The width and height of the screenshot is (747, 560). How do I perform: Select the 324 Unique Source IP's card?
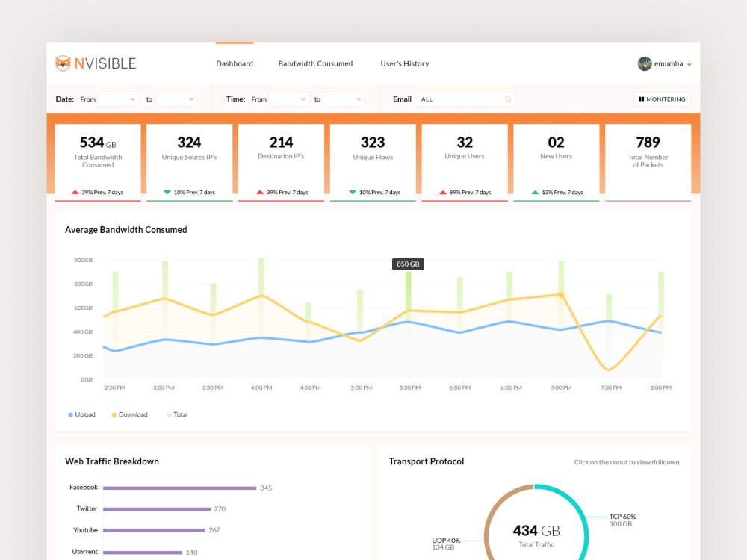tap(189, 162)
